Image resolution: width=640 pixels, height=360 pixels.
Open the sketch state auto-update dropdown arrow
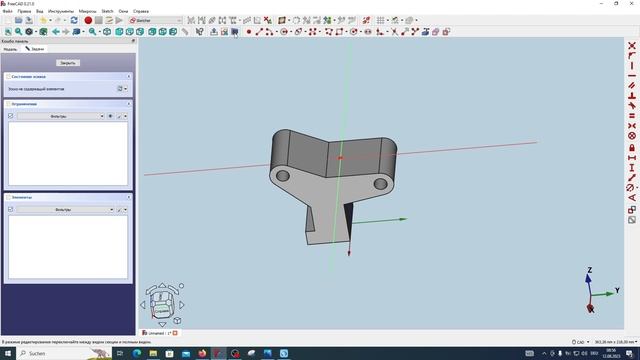point(126,89)
